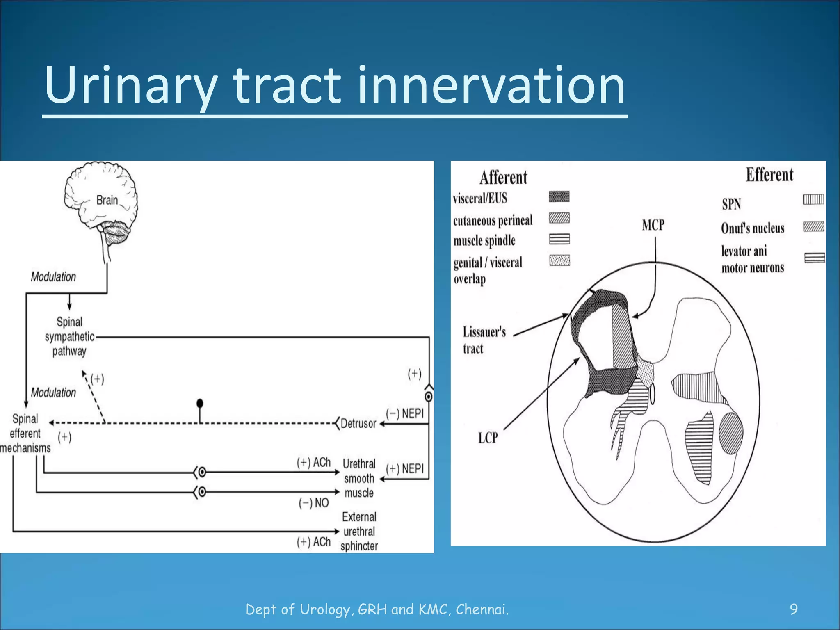This screenshot has width=840, height=630.
Task: Select the Urethral smooth muscle label
Action: point(359,478)
